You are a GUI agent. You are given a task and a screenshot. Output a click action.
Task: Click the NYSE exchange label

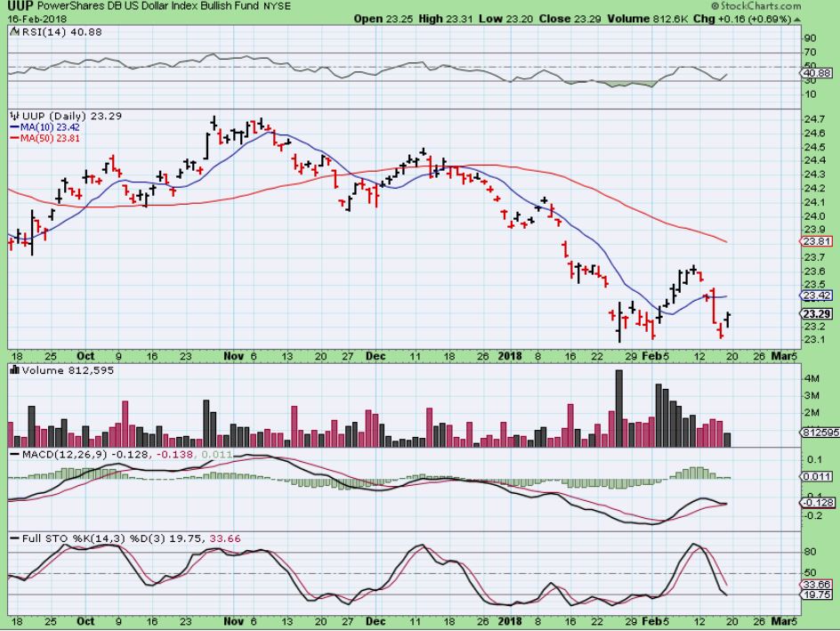tap(278, 7)
